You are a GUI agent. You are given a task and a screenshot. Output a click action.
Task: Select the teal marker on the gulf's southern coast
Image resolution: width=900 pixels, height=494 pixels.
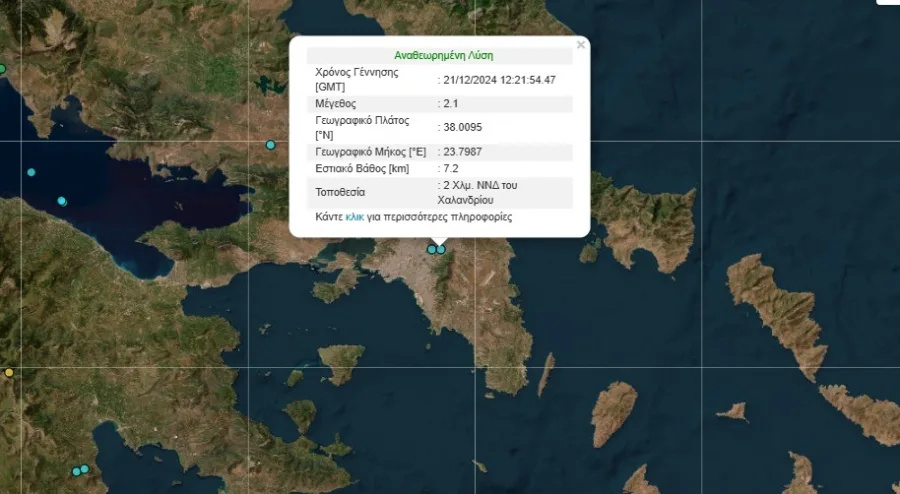pos(62,201)
